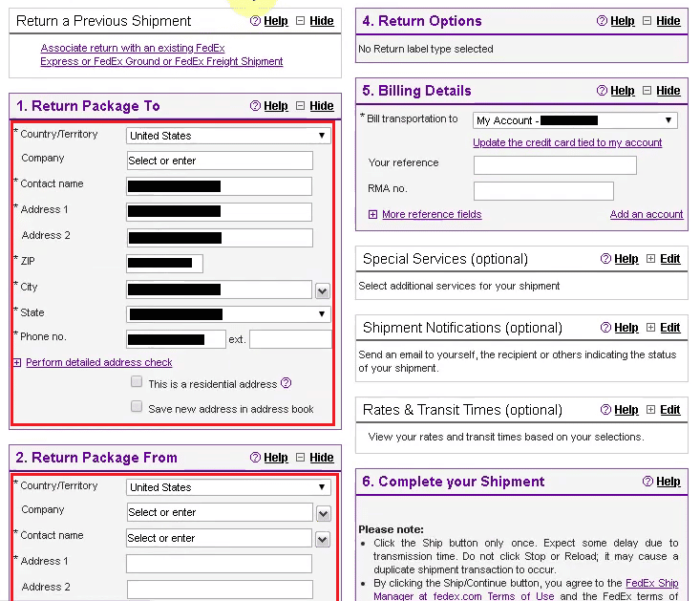Click the minus collapse icon in Return Package From header
Screen dimensions: 700x601
tap(301, 458)
